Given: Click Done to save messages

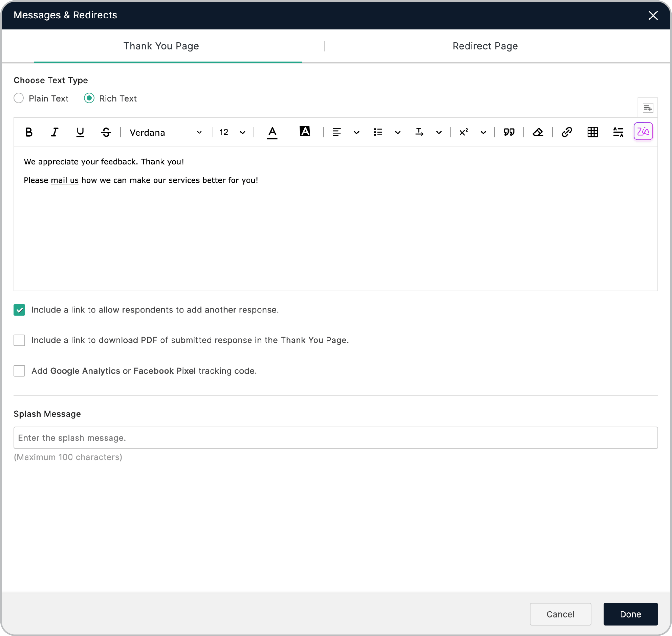Looking at the screenshot, I should coord(630,614).
